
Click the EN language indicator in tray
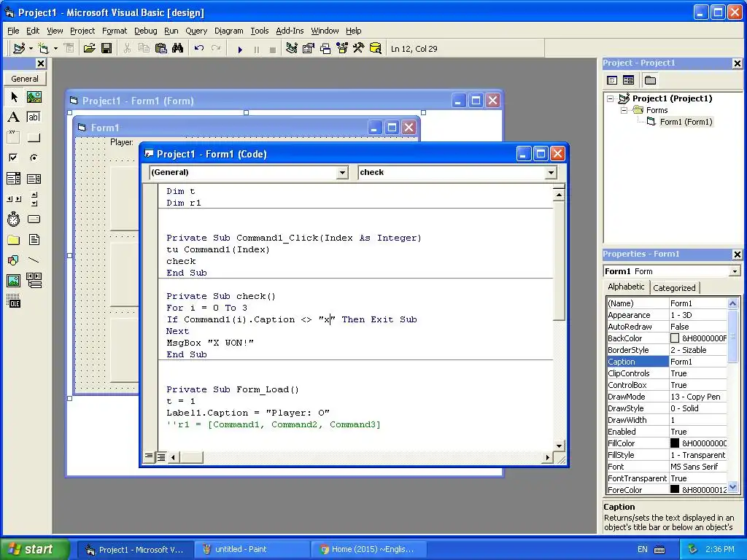point(642,550)
